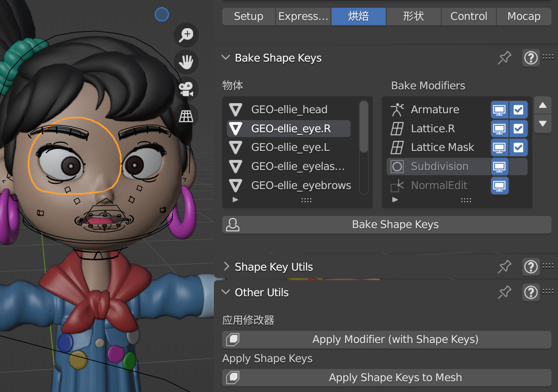Viewport: 558px width, 392px height.
Task: Toggle the camera view icon
Action: click(x=186, y=89)
